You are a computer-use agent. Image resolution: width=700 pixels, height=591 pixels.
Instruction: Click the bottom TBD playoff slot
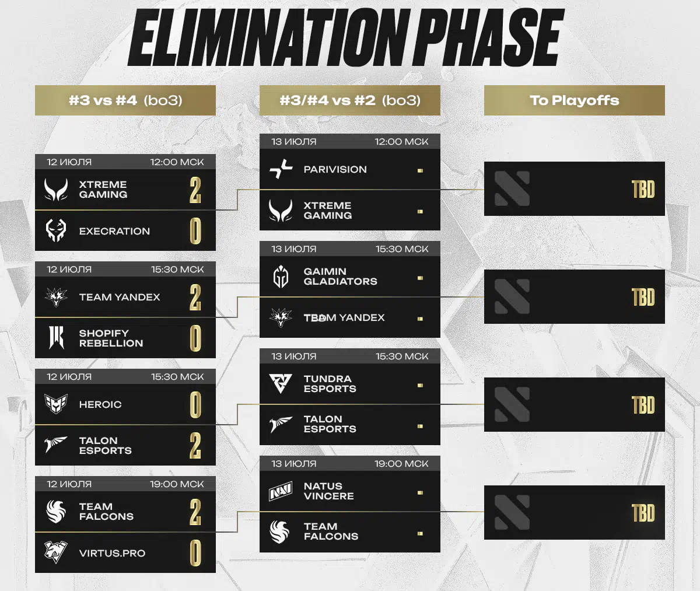tap(575, 512)
